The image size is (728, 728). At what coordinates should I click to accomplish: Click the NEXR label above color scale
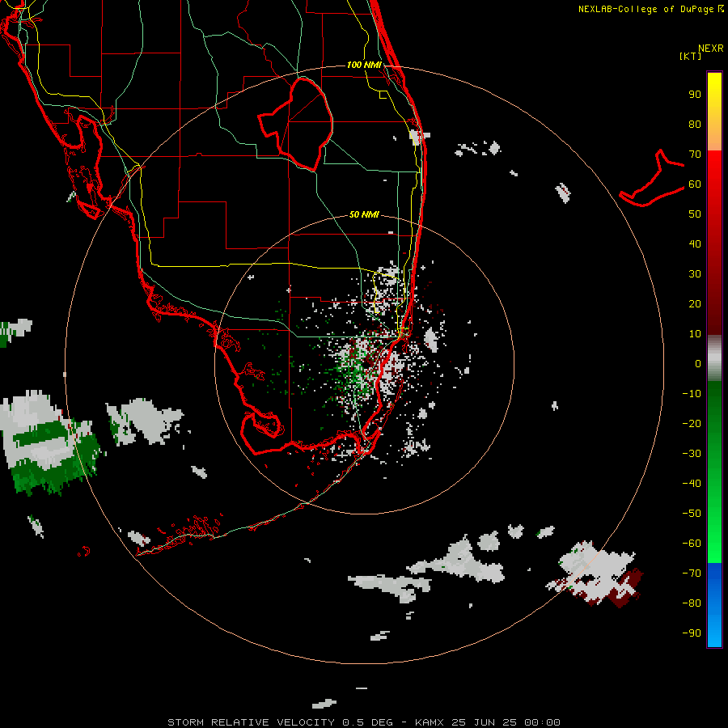(711, 49)
